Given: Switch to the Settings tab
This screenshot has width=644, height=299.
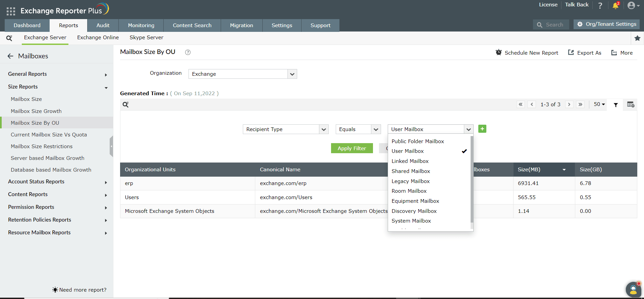Looking at the screenshot, I should point(282,25).
